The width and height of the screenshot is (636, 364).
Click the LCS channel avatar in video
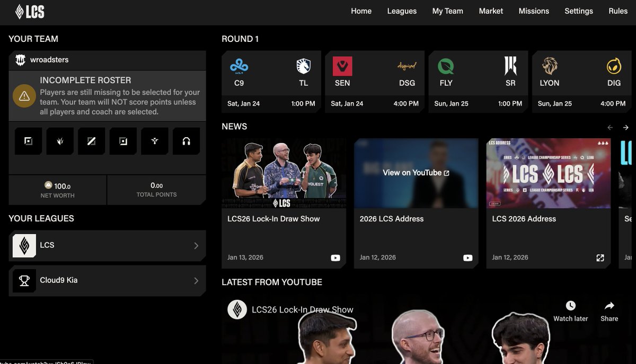[237, 309]
